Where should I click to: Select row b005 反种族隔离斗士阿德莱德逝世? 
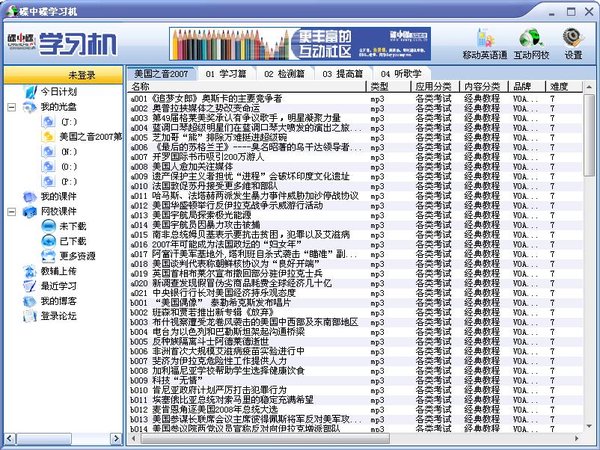pyautogui.click(x=356, y=342)
